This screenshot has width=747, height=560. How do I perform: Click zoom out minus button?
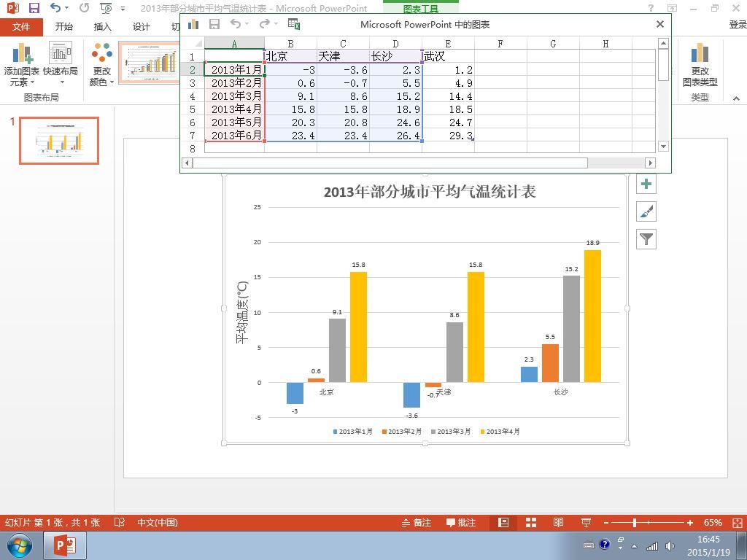[606, 522]
